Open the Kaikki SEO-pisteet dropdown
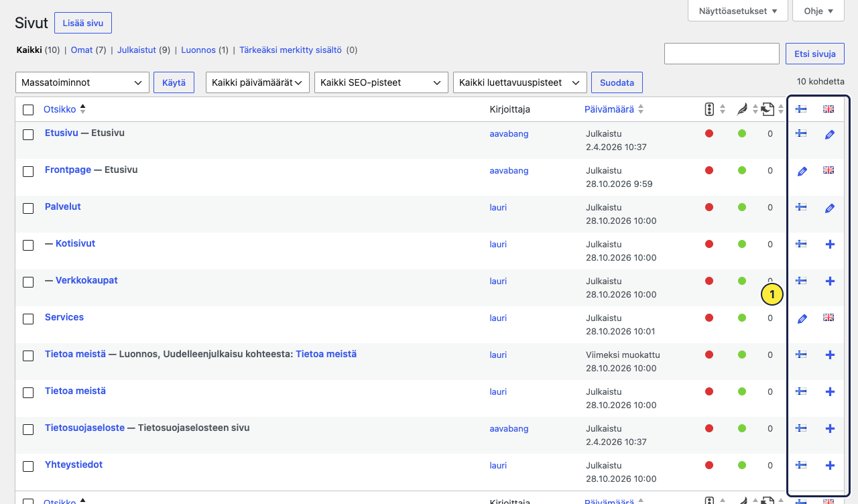 pyautogui.click(x=381, y=82)
